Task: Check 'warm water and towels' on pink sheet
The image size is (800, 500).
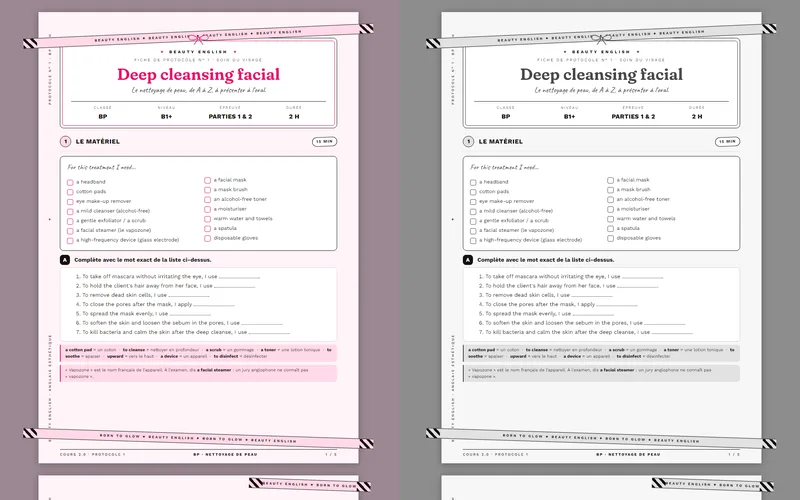Action: 208,219
